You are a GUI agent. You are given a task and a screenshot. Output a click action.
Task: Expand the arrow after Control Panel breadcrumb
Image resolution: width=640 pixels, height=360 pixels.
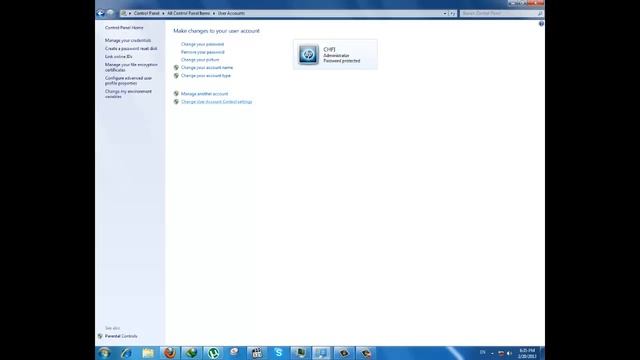[163, 13]
